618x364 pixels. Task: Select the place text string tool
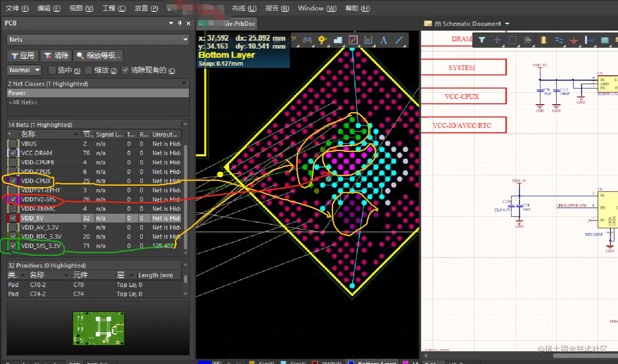(384, 40)
